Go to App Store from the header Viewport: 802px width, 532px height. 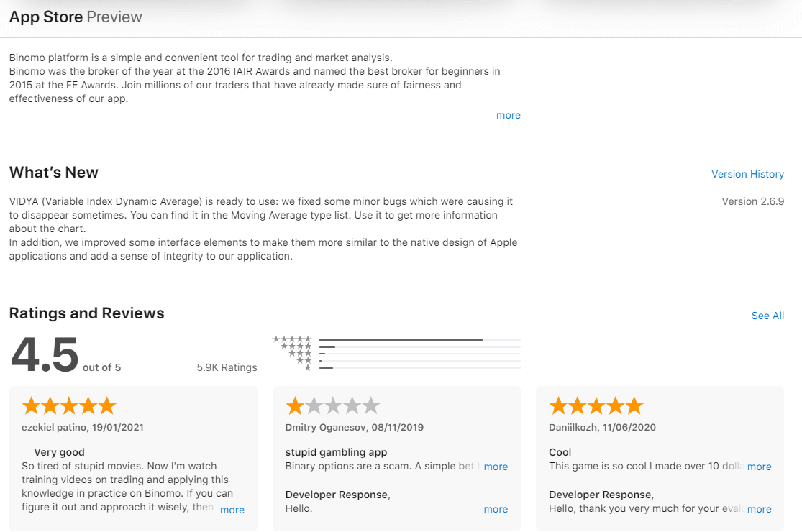[x=46, y=17]
